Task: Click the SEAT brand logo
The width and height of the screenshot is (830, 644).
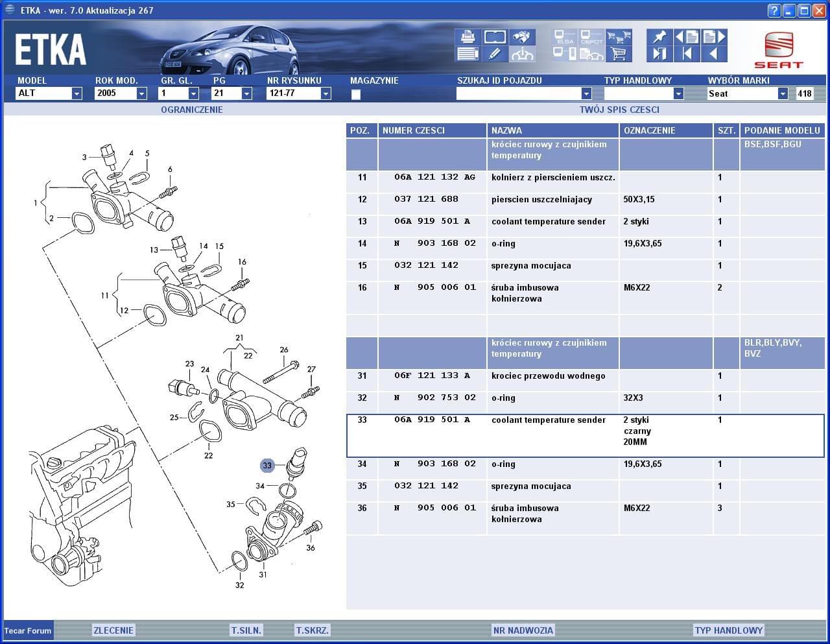Action: (x=778, y=50)
